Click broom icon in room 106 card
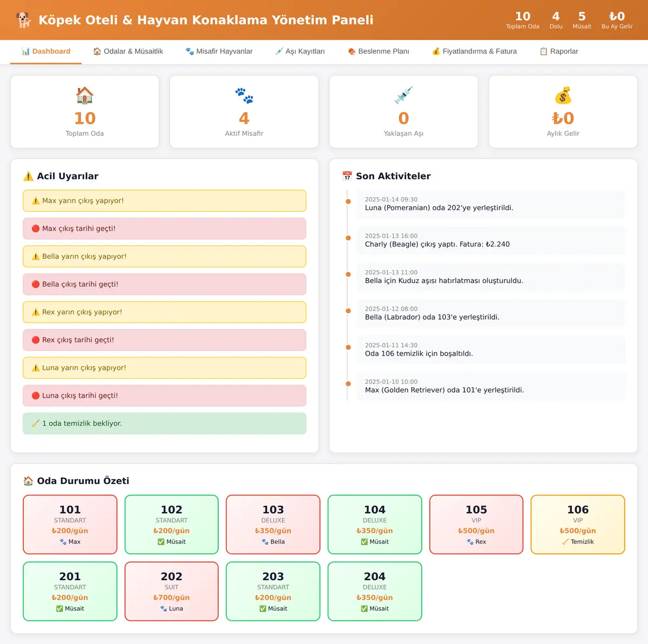The height and width of the screenshot is (644, 648). click(x=565, y=542)
